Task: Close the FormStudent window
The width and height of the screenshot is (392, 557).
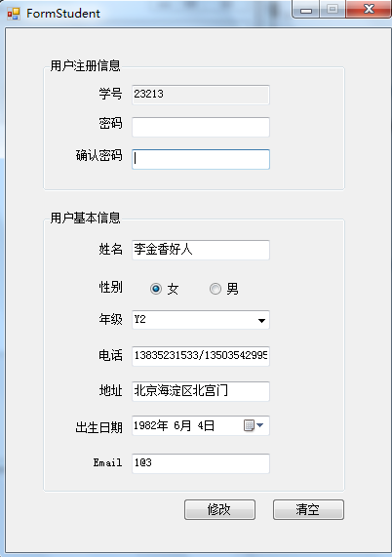Action: pos(369,9)
